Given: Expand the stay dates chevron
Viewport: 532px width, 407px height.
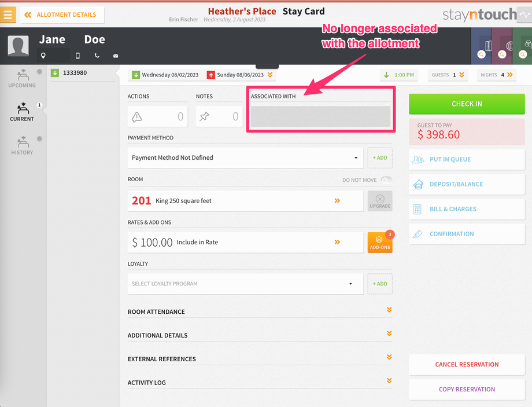Looking at the screenshot, I should coord(270,75).
